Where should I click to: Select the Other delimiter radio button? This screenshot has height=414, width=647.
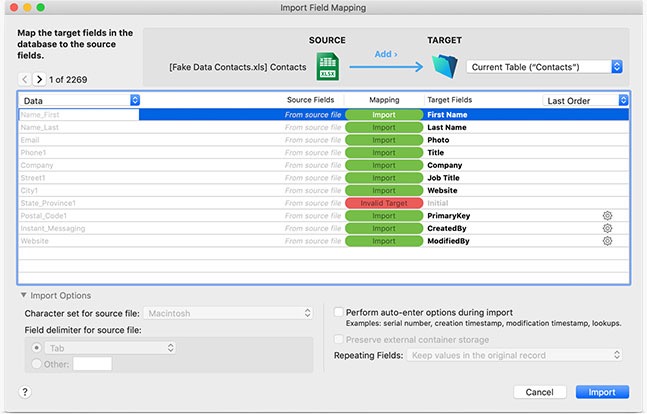(38, 364)
